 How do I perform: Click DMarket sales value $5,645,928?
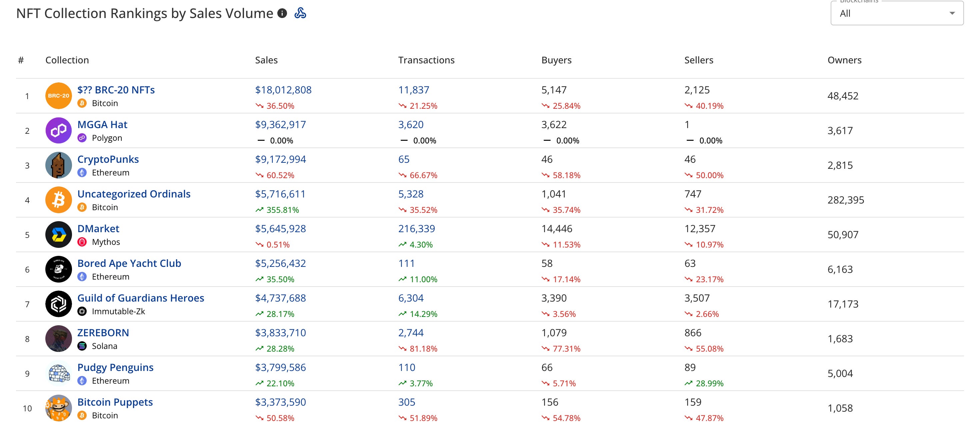click(280, 229)
